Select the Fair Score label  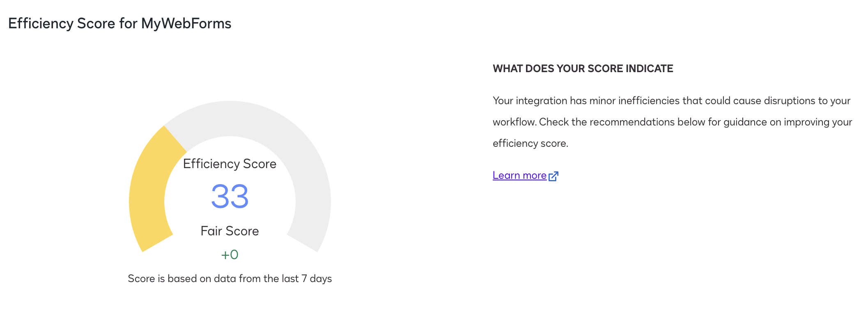(x=230, y=230)
